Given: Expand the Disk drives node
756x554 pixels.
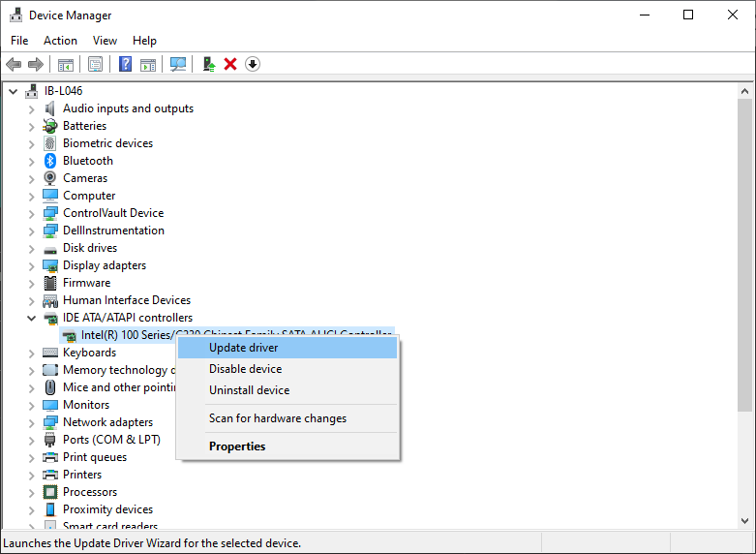Looking at the screenshot, I should [x=32, y=249].
